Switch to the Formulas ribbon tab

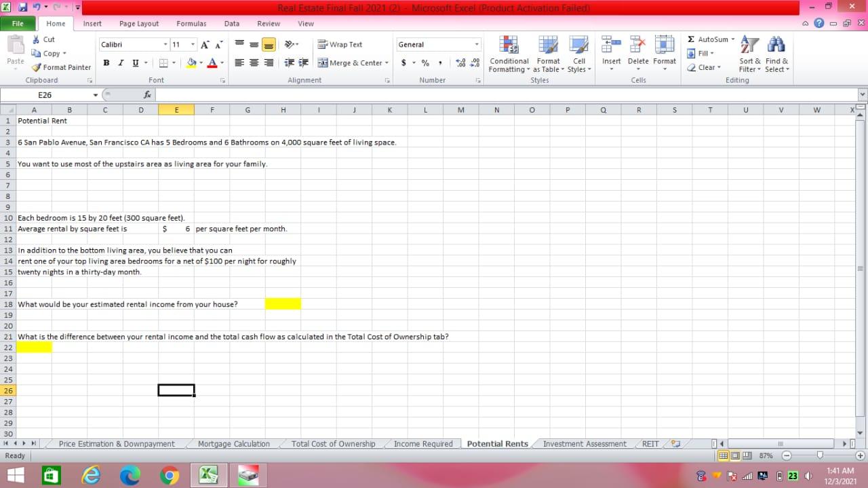[x=191, y=23]
